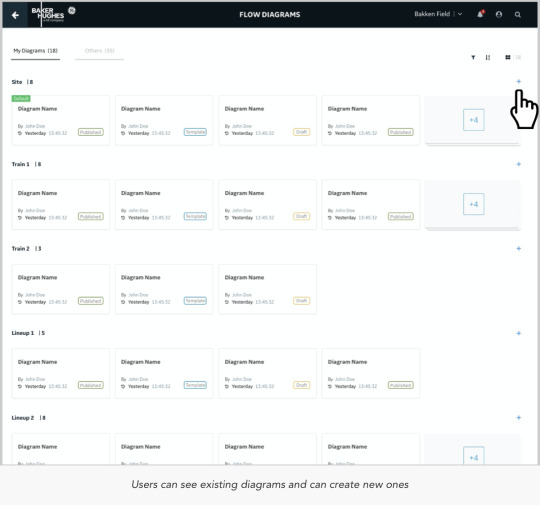Viewport: 540px width, 505px height.
Task: Add a new diagram to Site
Action: [519, 82]
